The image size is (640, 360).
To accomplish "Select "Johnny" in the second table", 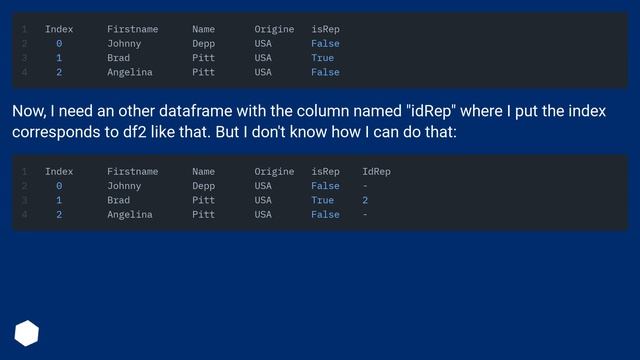I will tap(124, 186).
